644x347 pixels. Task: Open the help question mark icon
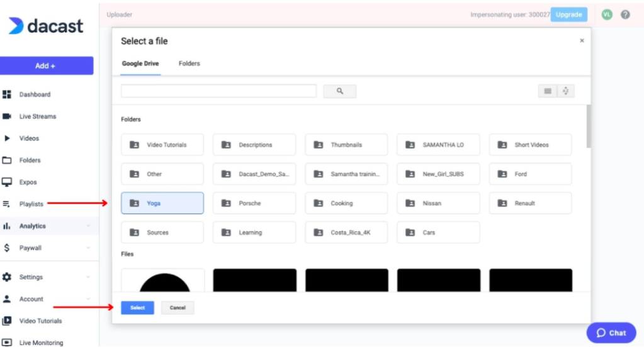pos(625,14)
